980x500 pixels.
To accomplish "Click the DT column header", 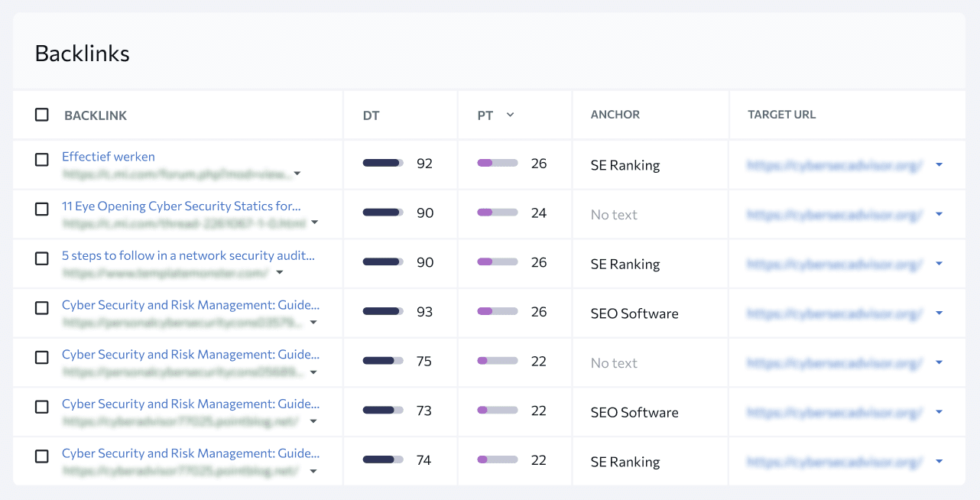I will tap(371, 115).
